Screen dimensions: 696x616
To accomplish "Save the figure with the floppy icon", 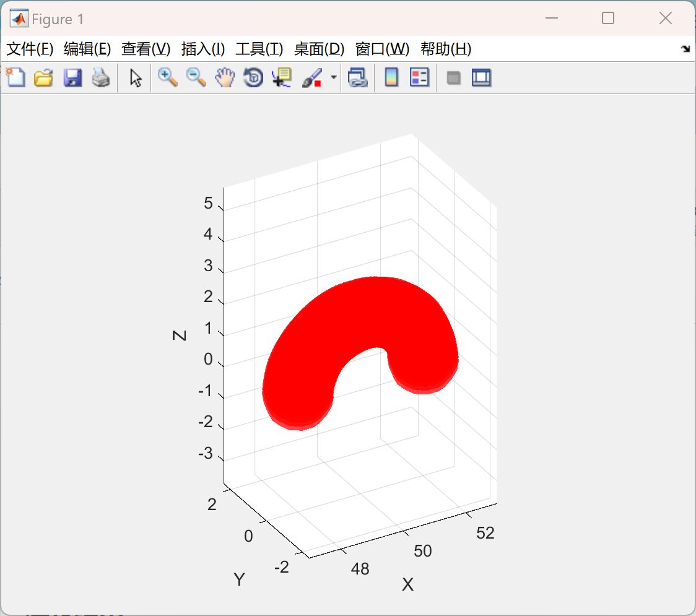I will [72, 77].
